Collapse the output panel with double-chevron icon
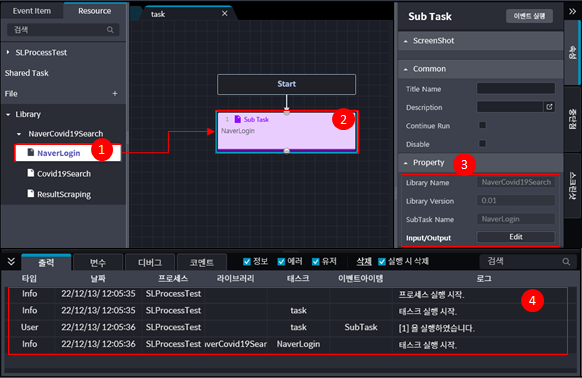The width and height of the screenshot is (582, 378). [x=11, y=261]
